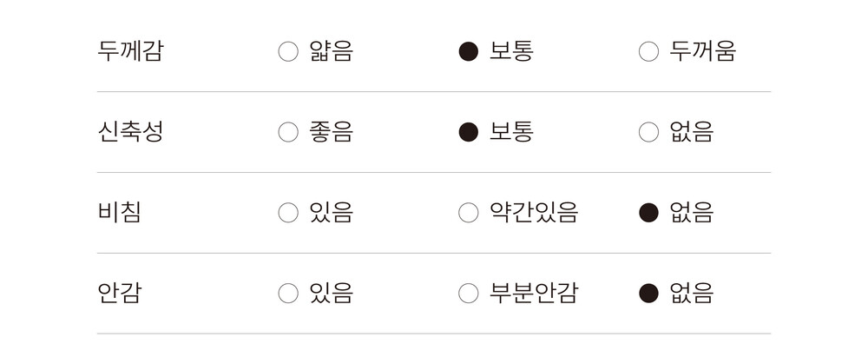The width and height of the screenshot is (868, 357).
Task: Click the 부분안감 option text label
Action: point(534,293)
